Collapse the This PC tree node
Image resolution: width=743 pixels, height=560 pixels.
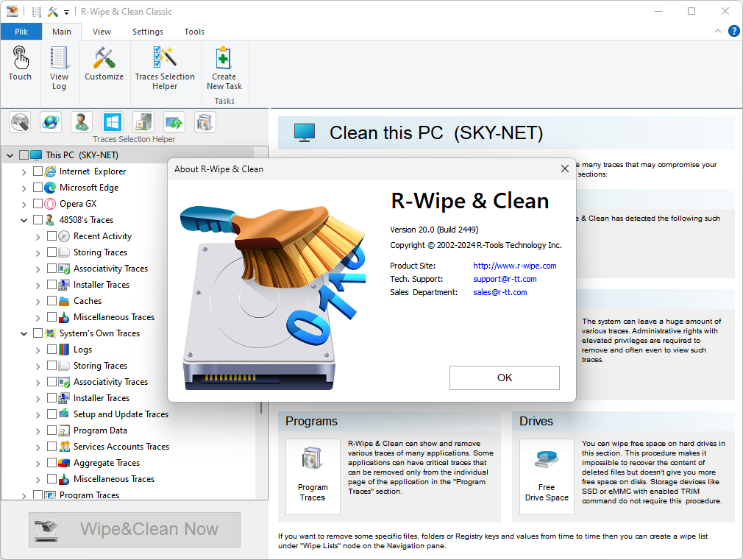(10, 155)
